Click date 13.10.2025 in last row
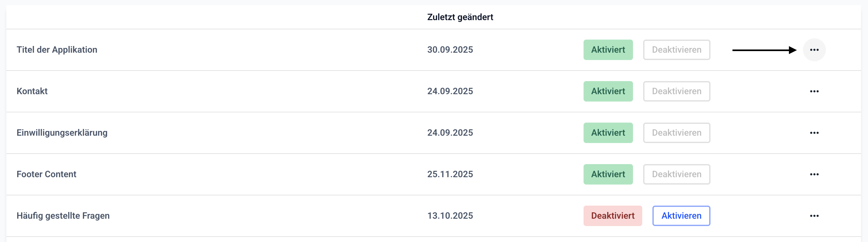Screen dimensions: 868x242 (450, 216)
